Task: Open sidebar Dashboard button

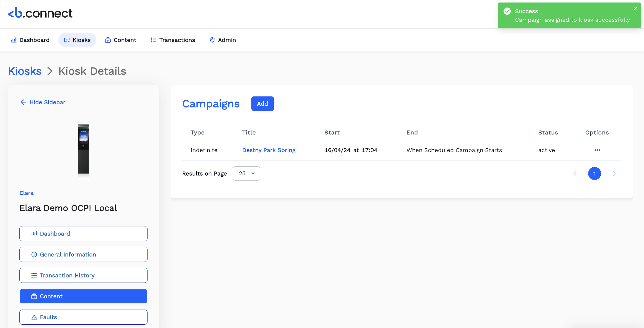Action: [83, 233]
